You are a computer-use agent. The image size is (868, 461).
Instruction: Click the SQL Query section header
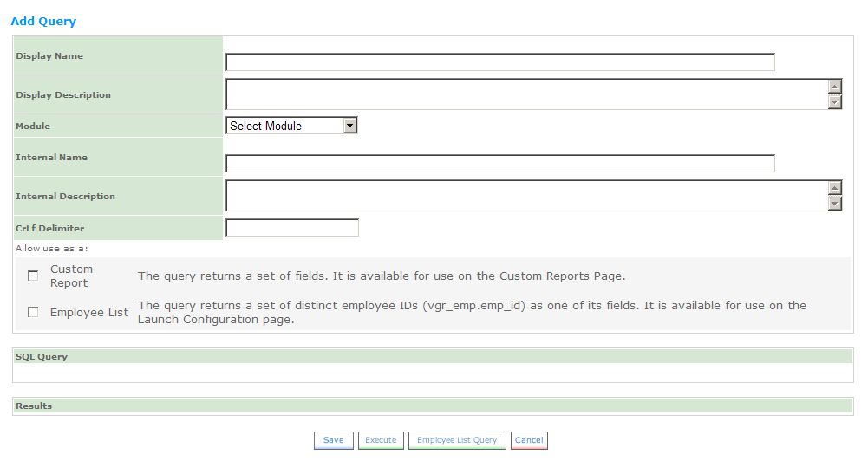pos(433,356)
